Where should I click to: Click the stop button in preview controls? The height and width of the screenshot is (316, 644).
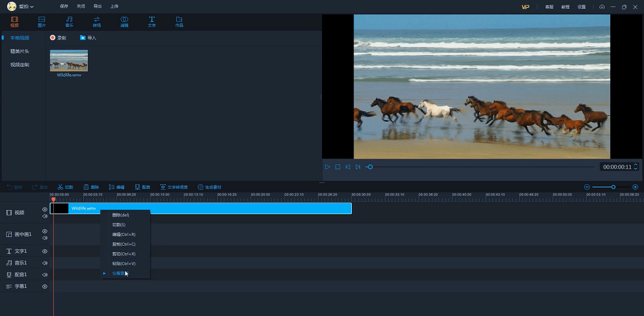(338, 167)
